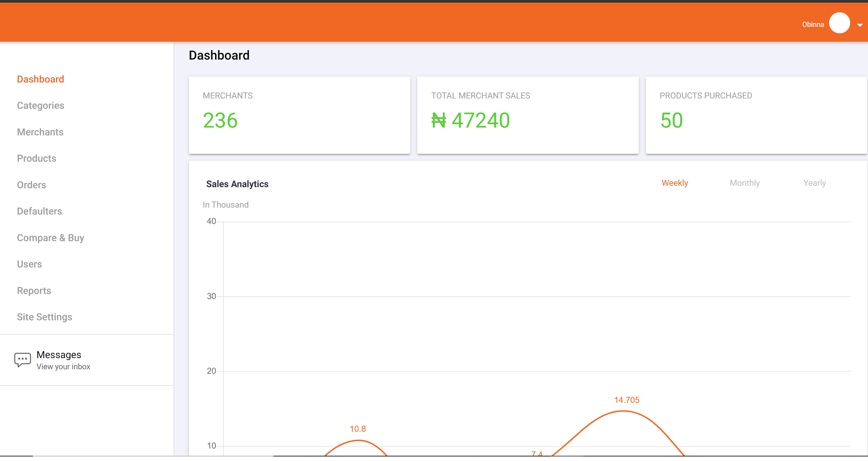Select Defaulters from the sidebar
Viewport: 868px width, 461px height.
pos(39,211)
